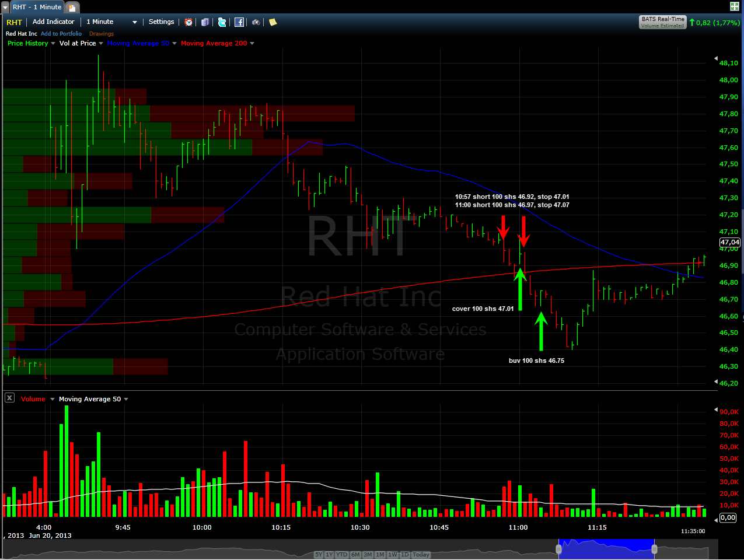Click the Vol at Price label
Viewport: 744px width, 560px height.
78,43
